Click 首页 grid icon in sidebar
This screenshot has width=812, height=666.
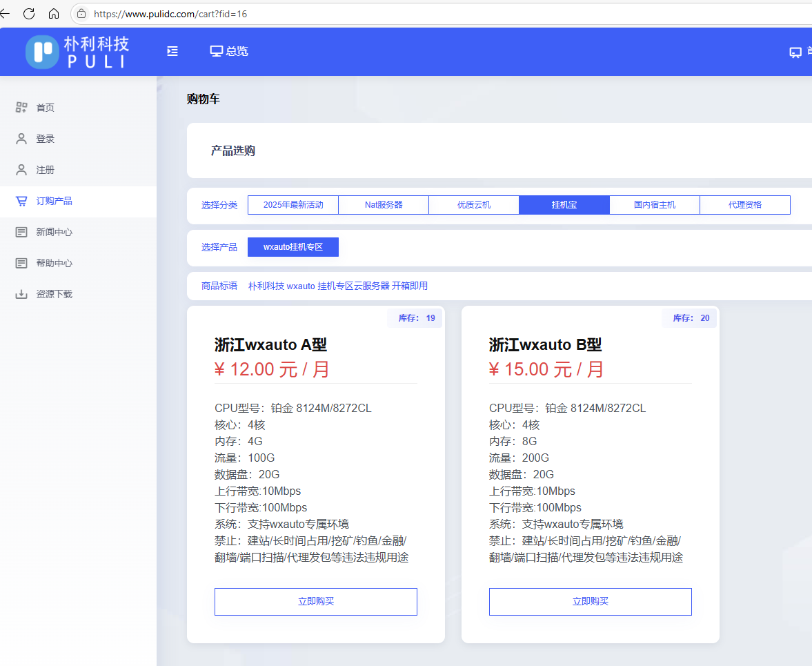21,107
